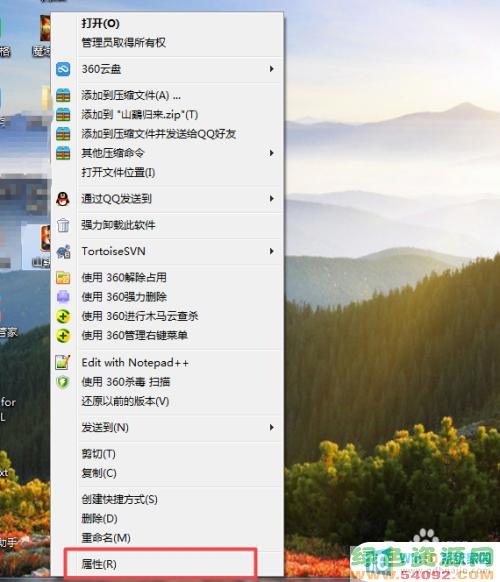
Task: Click the folder icon beside 使用 360解除占用
Action: (63, 278)
